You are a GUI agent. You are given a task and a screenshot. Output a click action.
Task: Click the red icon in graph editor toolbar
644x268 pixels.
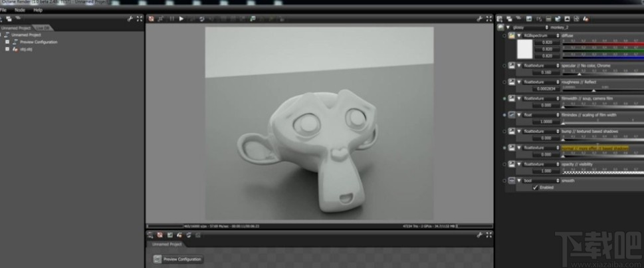(x=160, y=235)
